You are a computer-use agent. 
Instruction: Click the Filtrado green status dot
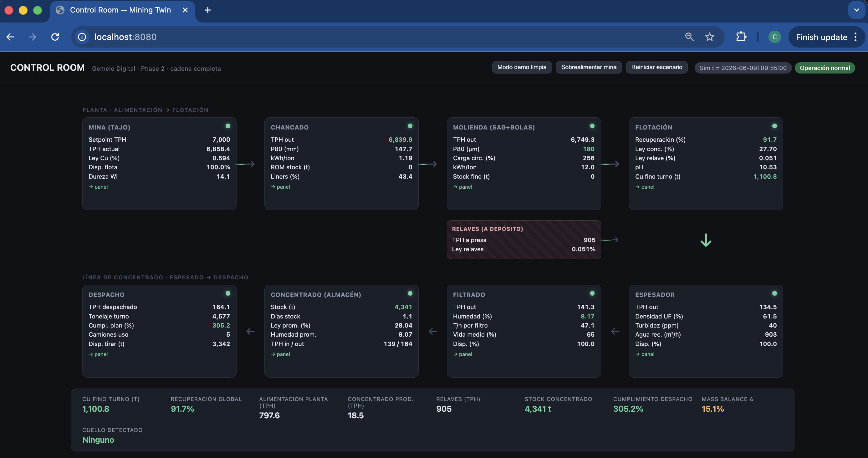click(x=592, y=293)
